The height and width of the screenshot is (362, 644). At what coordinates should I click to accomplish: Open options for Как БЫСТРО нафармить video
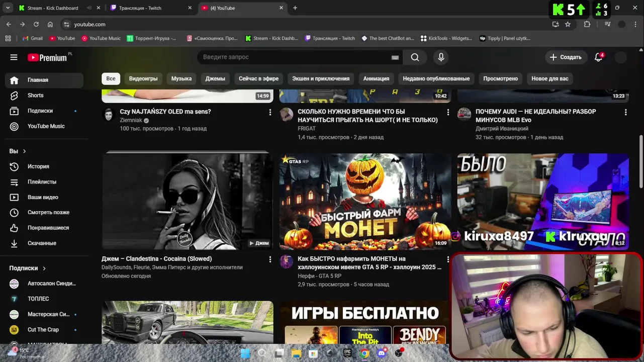[448, 259]
